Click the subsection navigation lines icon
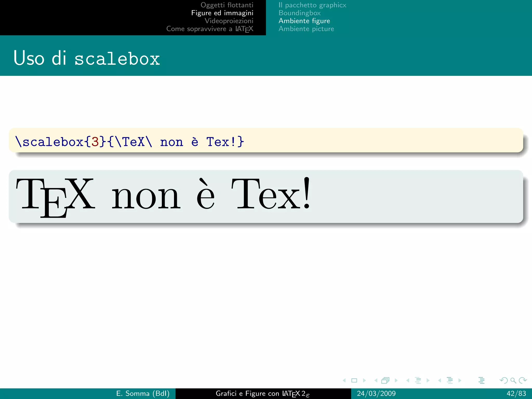532x399 pixels. pos(418,381)
